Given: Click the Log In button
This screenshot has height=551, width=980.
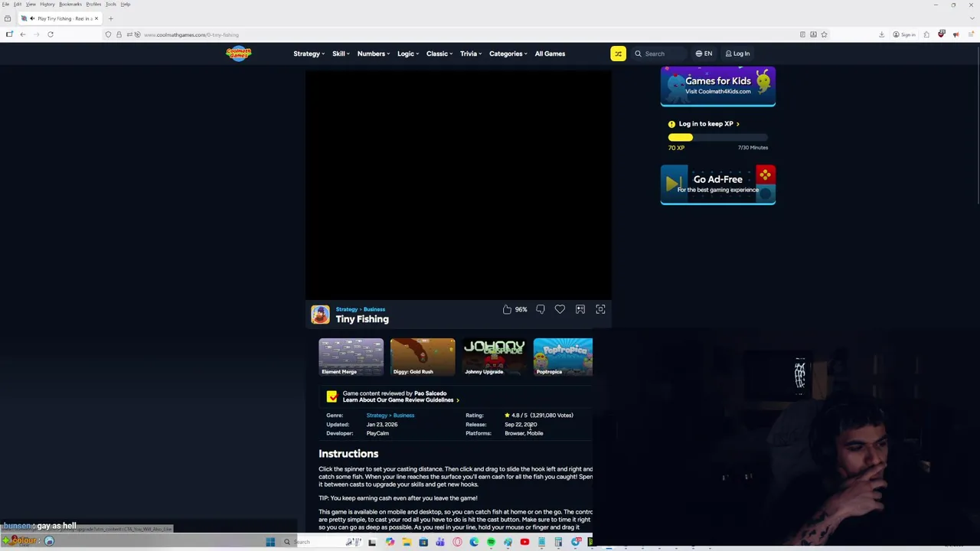Looking at the screenshot, I should [x=737, y=54].
